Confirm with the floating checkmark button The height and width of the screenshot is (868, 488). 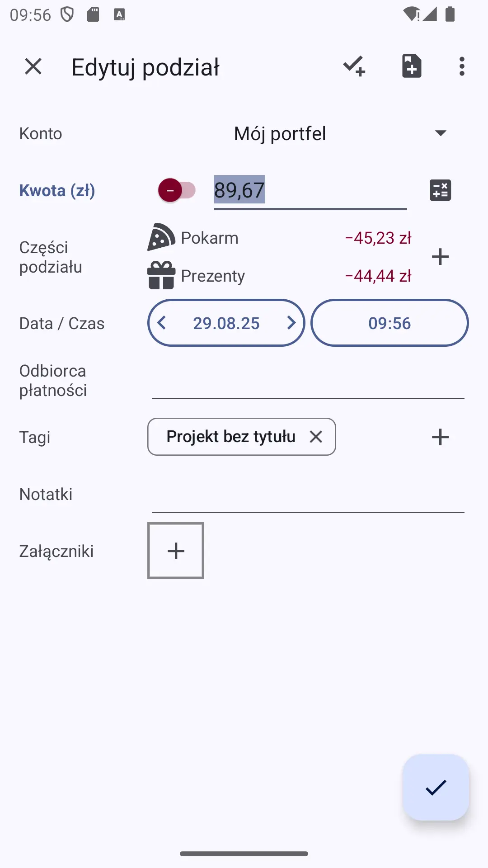coord(436,787)
